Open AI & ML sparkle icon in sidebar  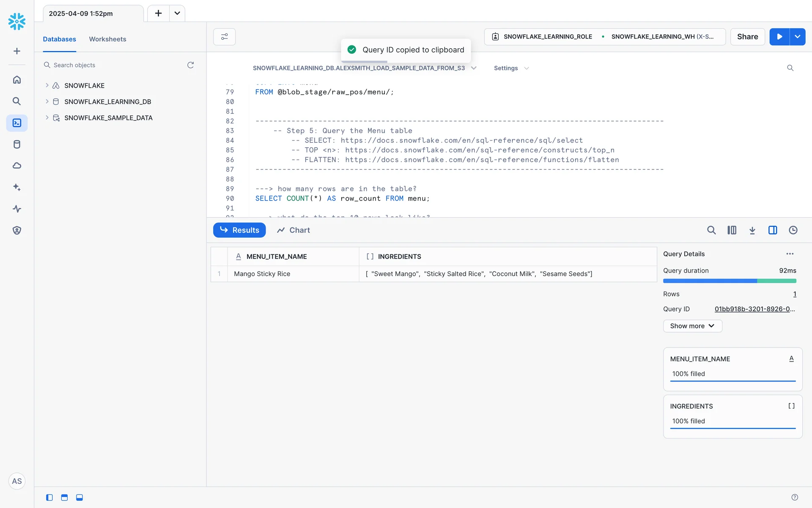coord(17,187)
